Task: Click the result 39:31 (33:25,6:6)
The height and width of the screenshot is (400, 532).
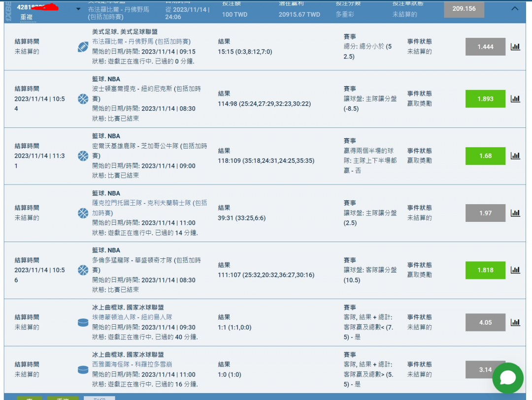Action: click(241, 218)
